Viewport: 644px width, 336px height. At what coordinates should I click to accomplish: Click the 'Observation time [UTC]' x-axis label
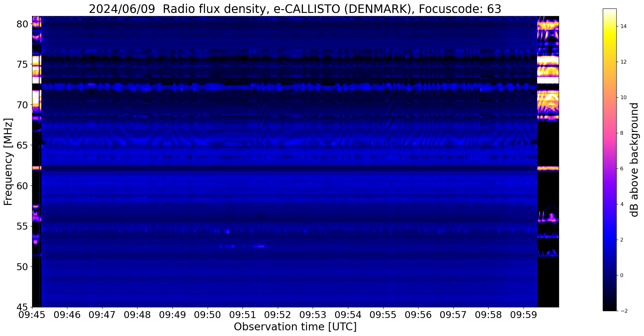(x=295, y=327)
